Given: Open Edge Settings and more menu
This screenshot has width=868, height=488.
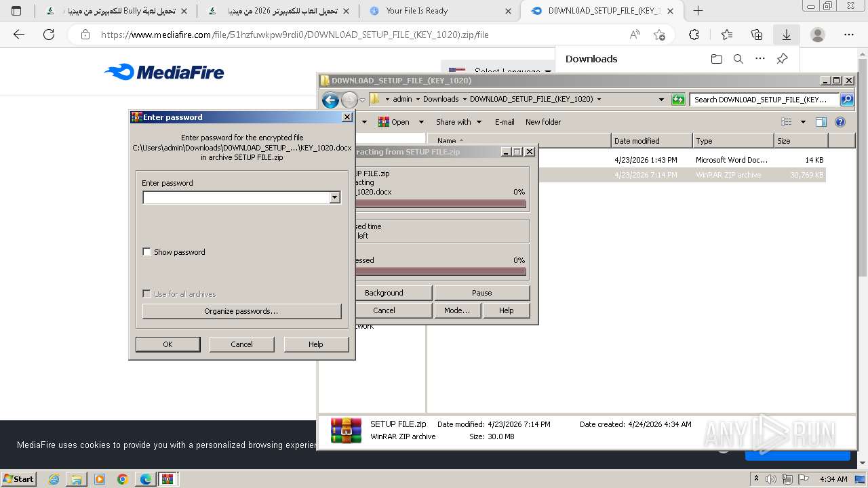Looking at the screenshot, I should pyautogui.click(x=849, y=35).
